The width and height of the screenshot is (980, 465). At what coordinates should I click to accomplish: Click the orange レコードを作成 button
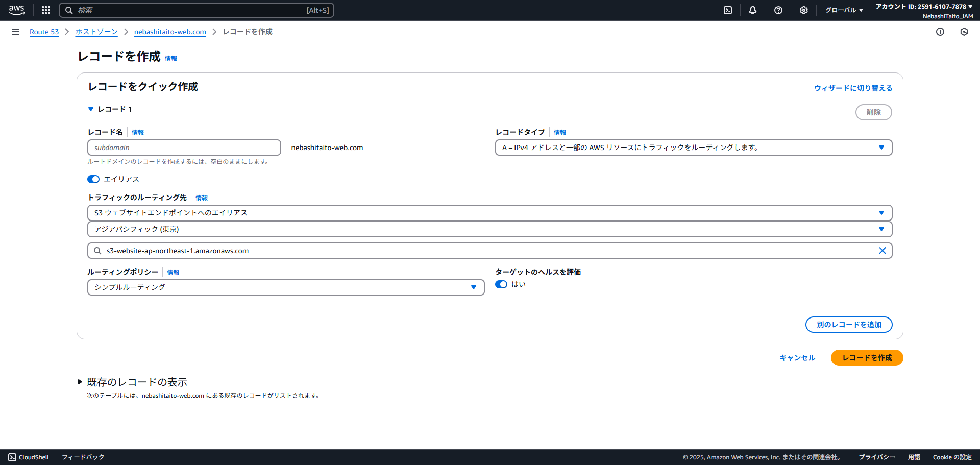point(867,358)
